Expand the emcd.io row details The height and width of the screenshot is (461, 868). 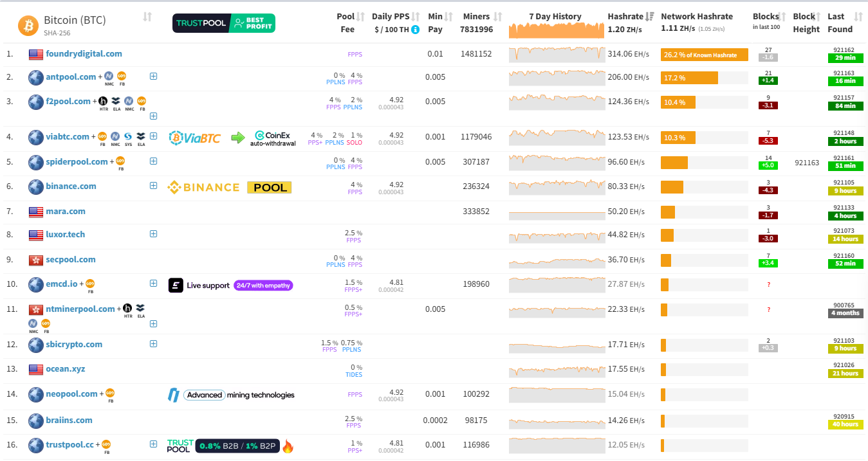153,283
